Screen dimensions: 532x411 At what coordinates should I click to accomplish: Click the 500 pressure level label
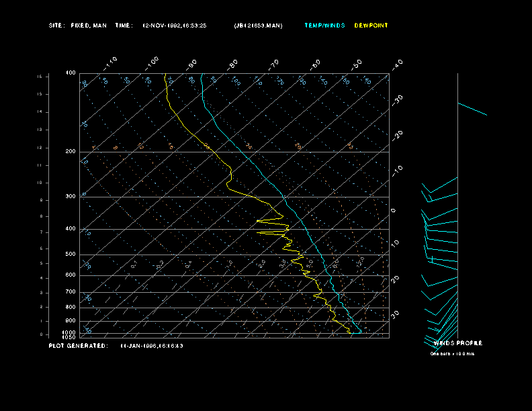click(x=71, y=255)
